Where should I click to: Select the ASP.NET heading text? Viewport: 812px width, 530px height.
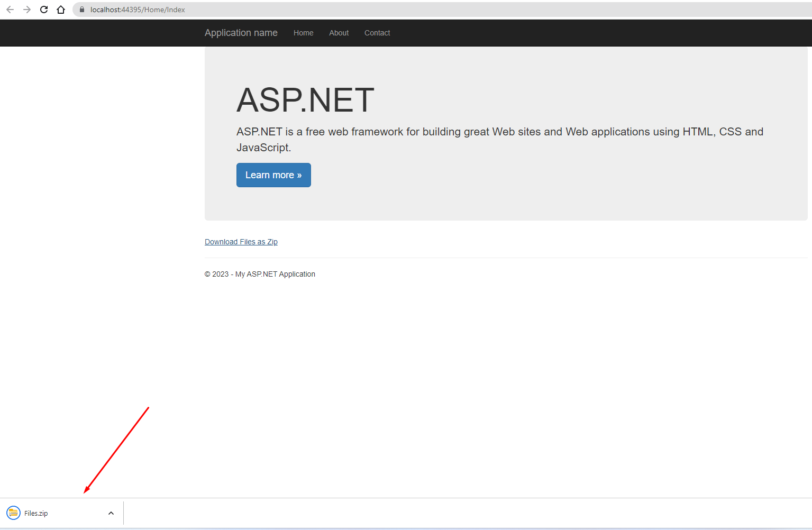click(x=305, y=100)
